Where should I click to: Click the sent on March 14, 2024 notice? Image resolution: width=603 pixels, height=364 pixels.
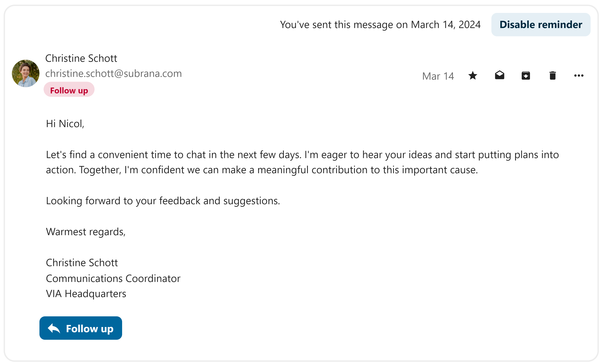coord(380,25)
